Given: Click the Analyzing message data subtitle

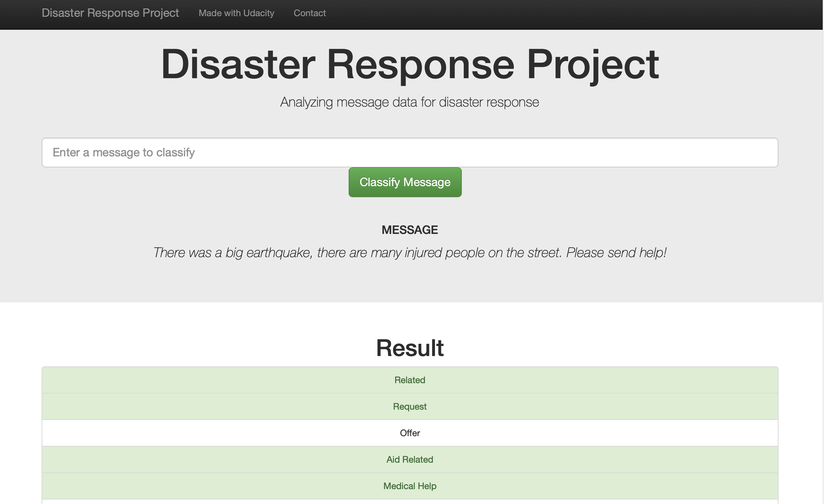Looking at the screenshot, I should [410, 102].
